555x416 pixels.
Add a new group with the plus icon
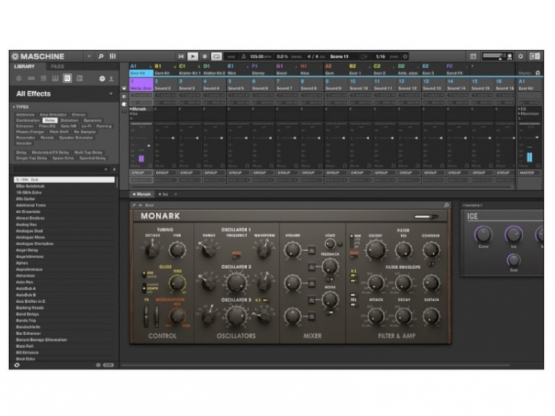click(x=473, y=66)
